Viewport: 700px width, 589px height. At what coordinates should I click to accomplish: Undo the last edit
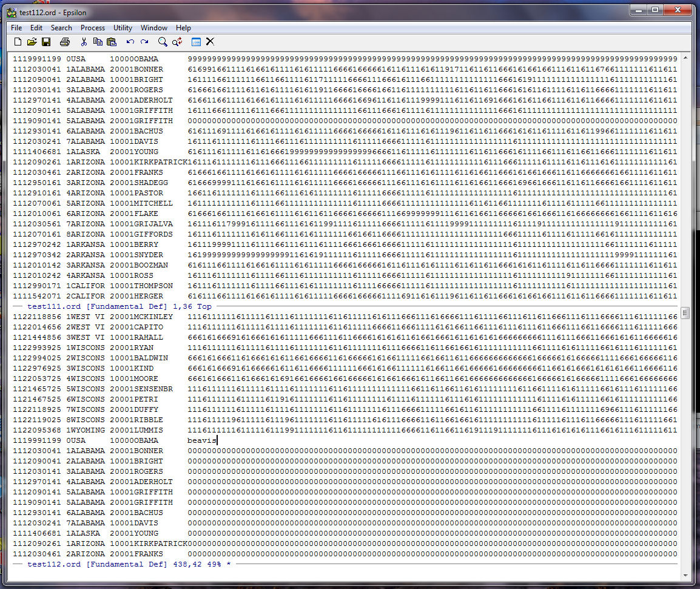[130, 42]
